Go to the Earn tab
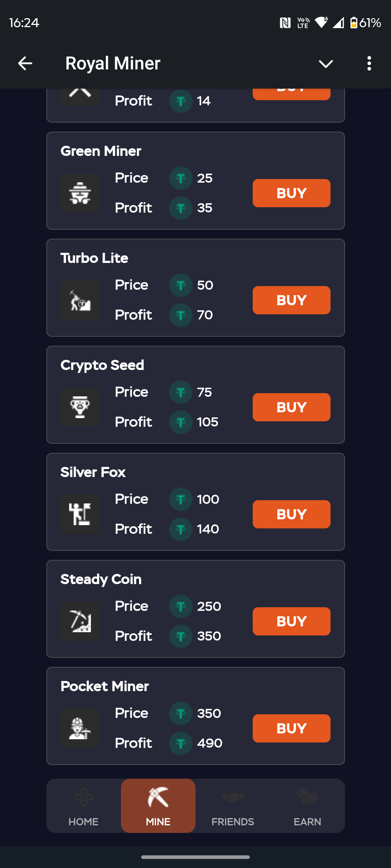The width and height of the screenshot is (391, 868). coord(307,806)
